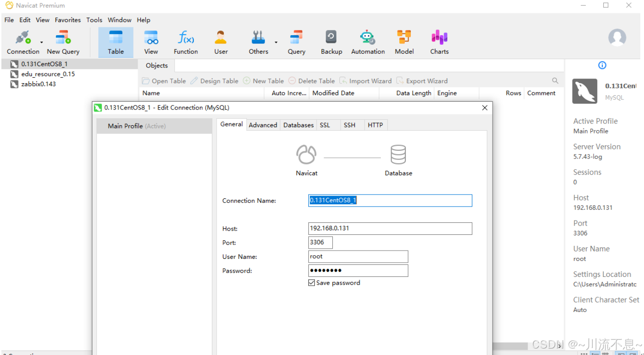Open the Automation robot icon
Screen dimensions: 644x355
[x=367, y=37]
